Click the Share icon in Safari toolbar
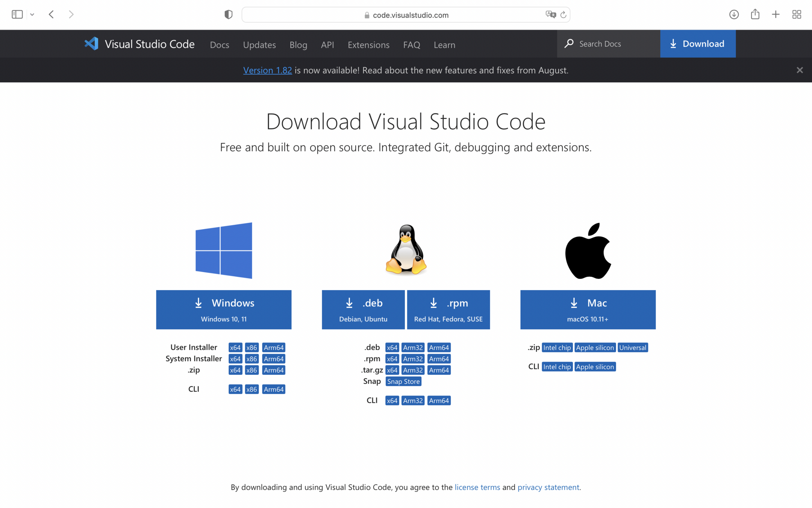Screen dimensions: 812x508 click(755, 14)
